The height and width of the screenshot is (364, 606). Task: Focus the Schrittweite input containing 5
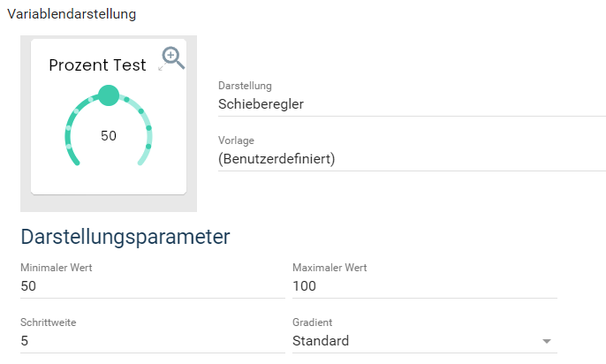153,341
